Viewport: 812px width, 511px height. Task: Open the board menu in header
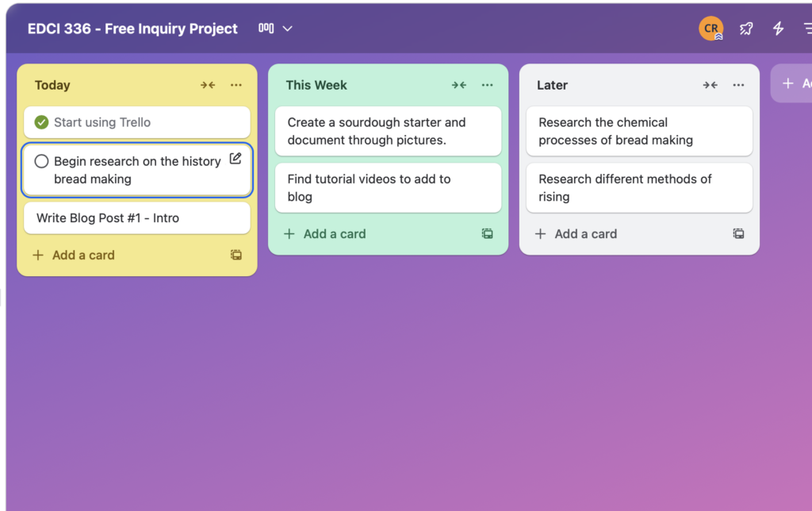805,29
